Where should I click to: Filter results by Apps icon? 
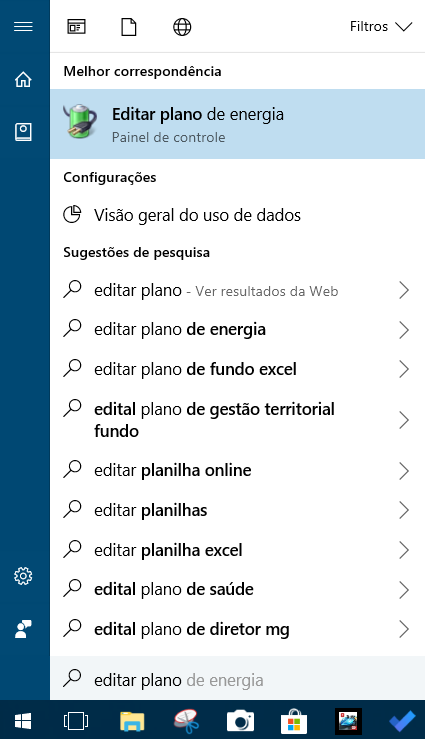coord(76,27)
